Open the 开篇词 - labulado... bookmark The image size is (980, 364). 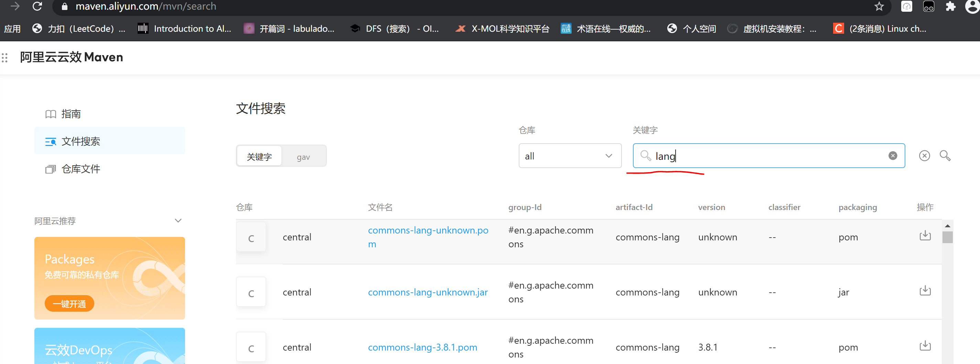click(289, 29)
